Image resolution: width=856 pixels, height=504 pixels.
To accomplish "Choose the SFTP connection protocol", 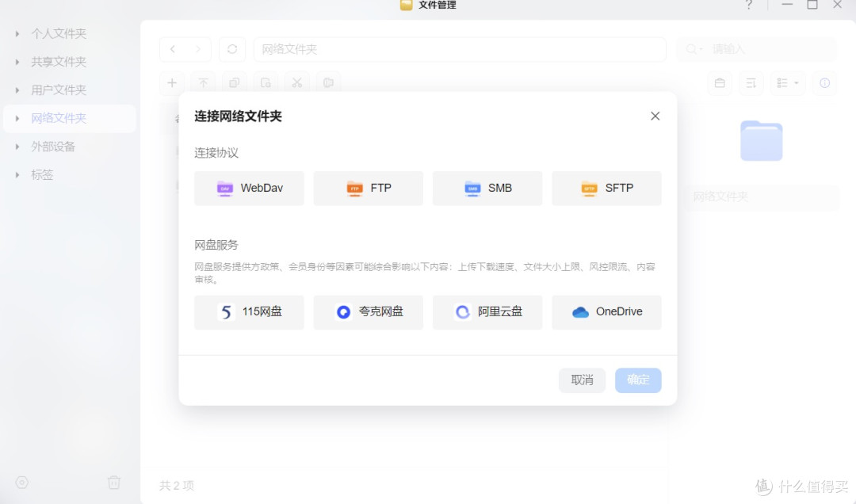I will tap(606, 188).
